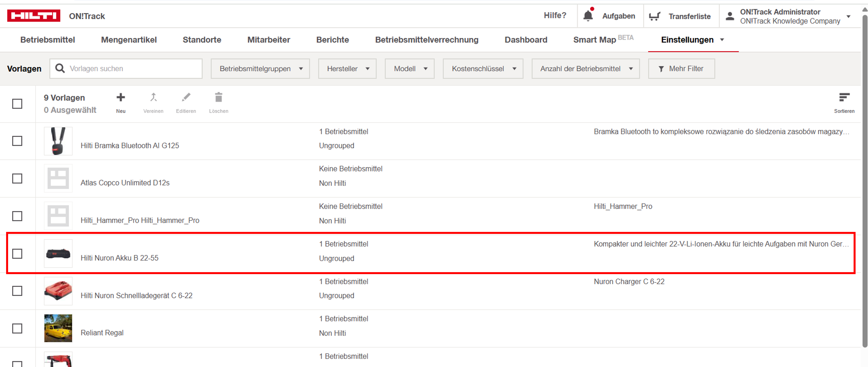Open Hilti Bramka Bluetooth AI G125 thumbnail
This screenshot has height=367, width=868.
pos(58,141)
